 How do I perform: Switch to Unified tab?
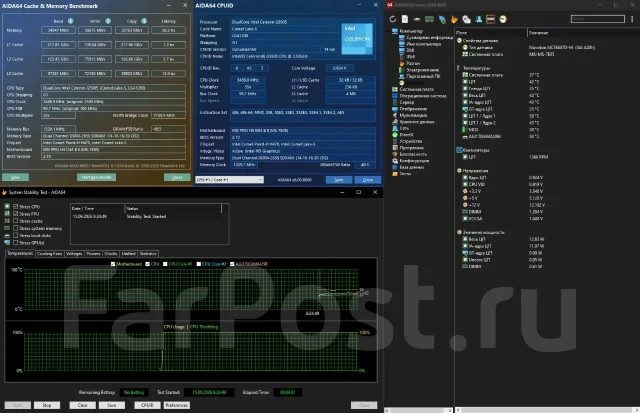click(129, 254)
